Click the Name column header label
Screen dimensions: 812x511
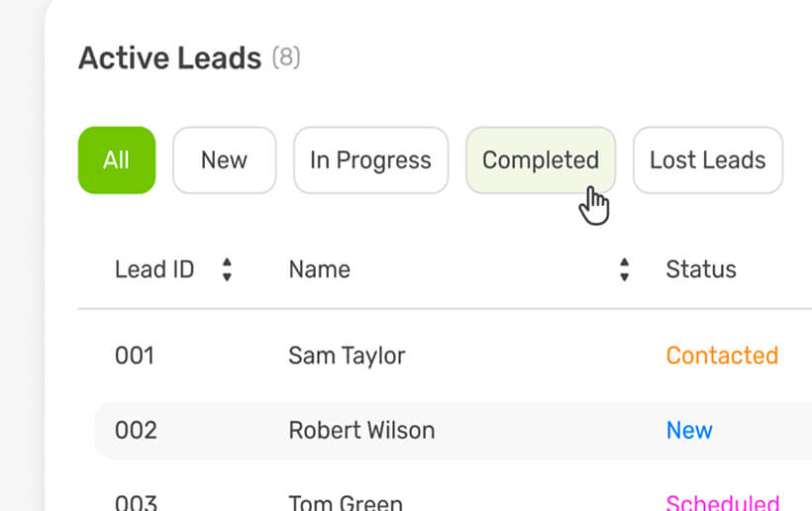pyautogui.click(x=319, y=269)
